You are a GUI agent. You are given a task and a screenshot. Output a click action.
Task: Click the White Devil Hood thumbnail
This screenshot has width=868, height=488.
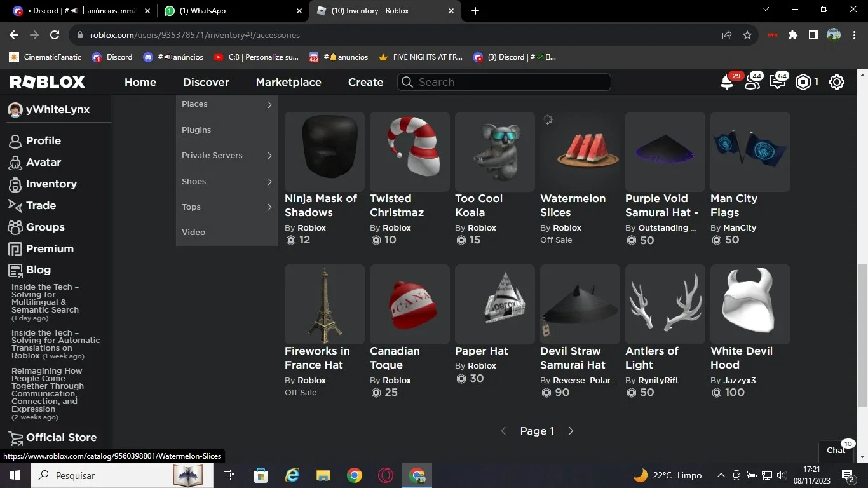(x=750, y=304)
